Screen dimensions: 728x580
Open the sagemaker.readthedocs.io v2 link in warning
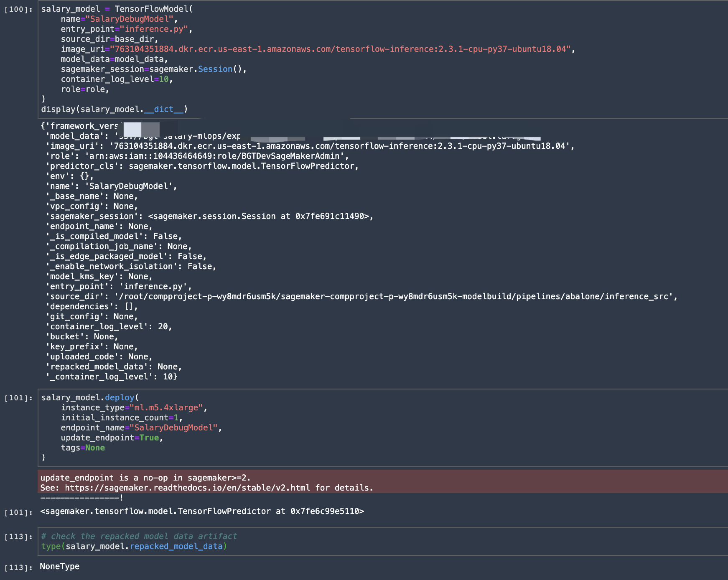[x=187, y=488]
